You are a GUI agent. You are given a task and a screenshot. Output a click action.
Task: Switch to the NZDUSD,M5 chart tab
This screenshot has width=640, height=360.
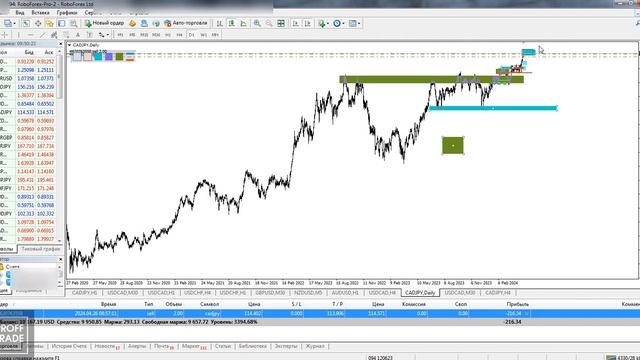[308, 293]
